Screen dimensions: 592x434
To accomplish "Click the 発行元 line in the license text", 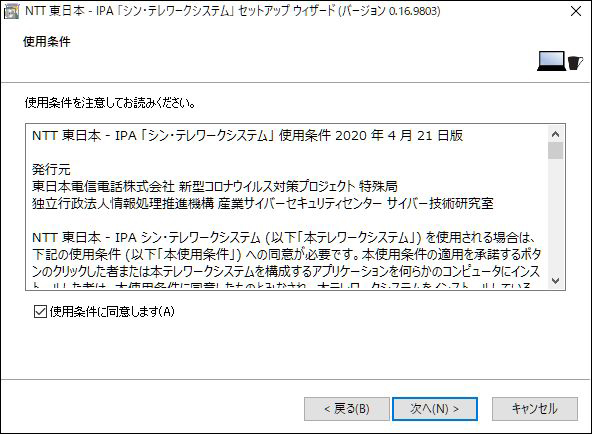I will (51, 169).
